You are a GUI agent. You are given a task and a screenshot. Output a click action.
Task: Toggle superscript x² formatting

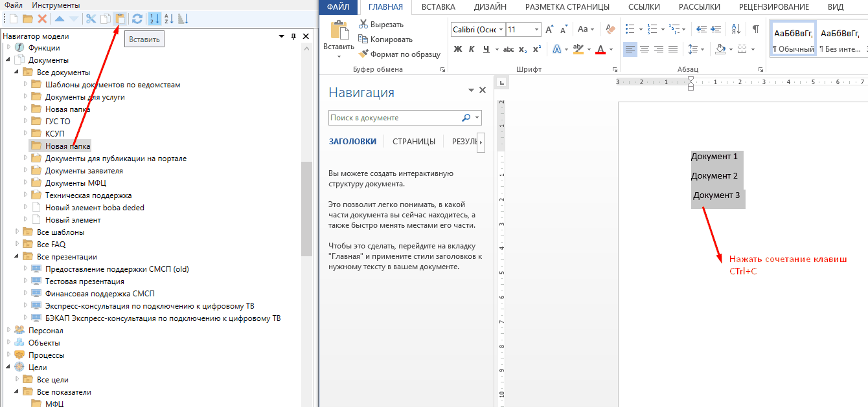[x=536, y=49]
